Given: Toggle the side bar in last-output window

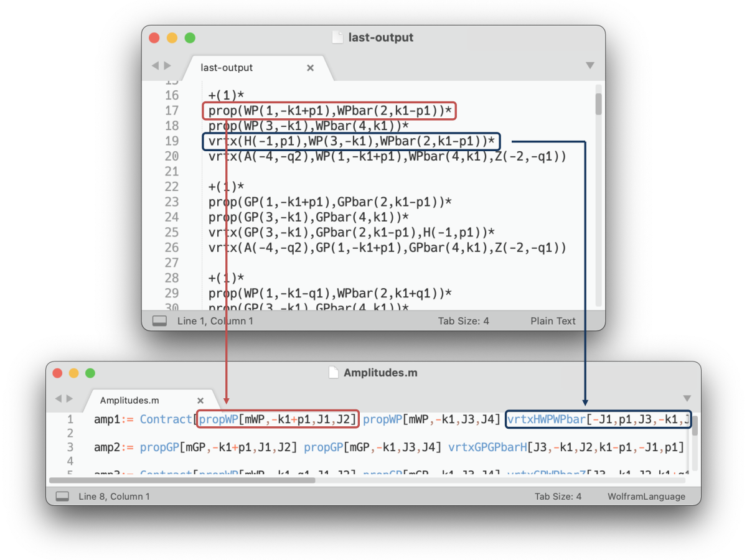Looking at the screenshot, I should coord(160,321).
